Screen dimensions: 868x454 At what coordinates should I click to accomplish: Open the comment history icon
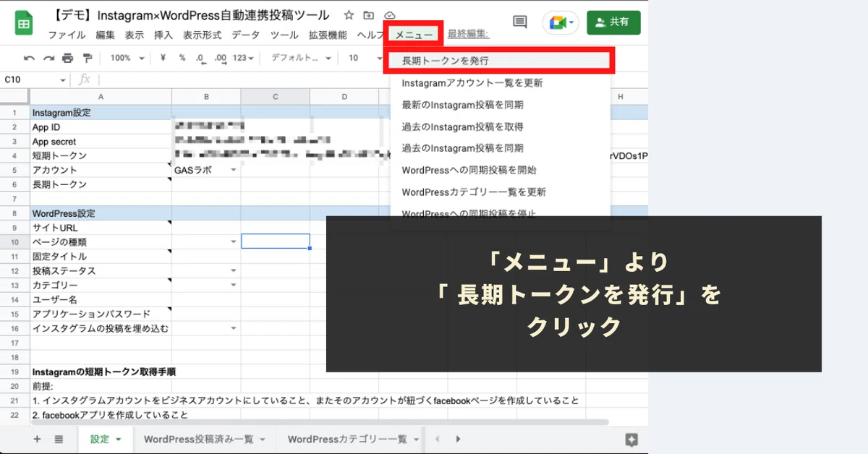(519, 22)
